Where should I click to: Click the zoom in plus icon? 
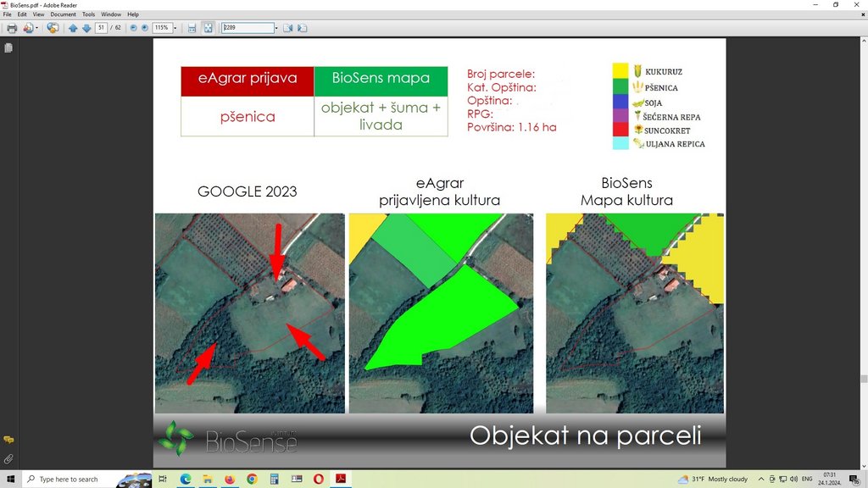pyautogui.click(x=144, y=28)
